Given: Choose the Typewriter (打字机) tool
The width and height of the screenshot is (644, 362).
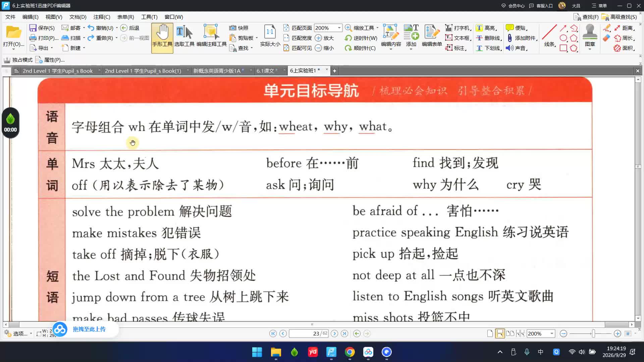Looking at the screenshot, I should [x=458, y=28].
